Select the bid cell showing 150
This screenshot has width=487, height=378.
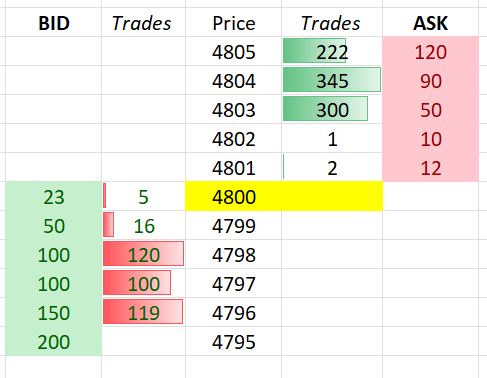54,312
